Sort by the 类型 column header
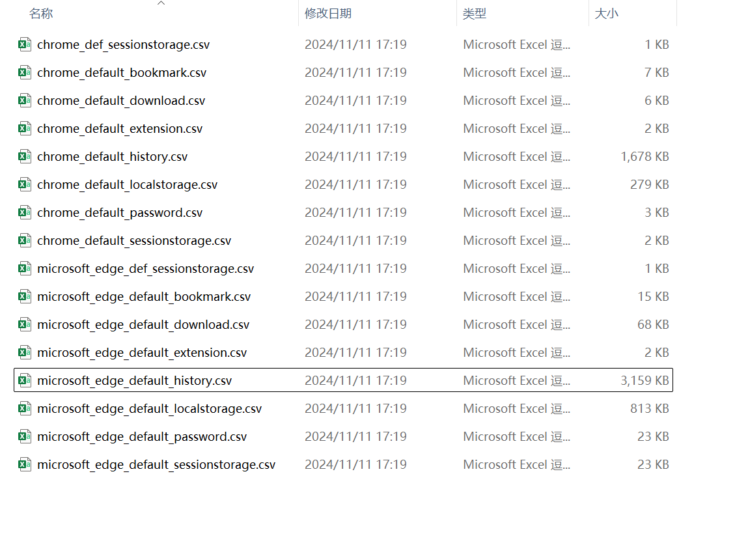The width and height of the screenshot is (748, 560). pos(475,14)
